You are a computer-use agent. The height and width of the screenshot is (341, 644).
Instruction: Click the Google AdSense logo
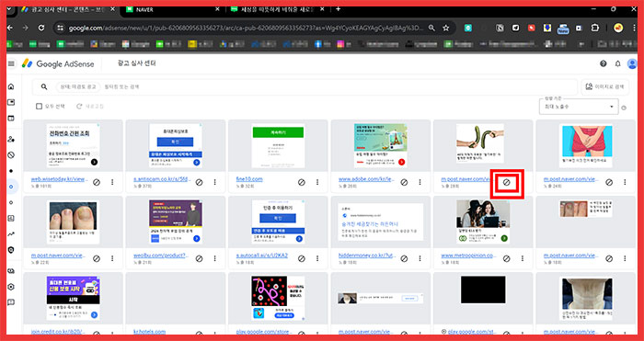click(x=58, y=63)
